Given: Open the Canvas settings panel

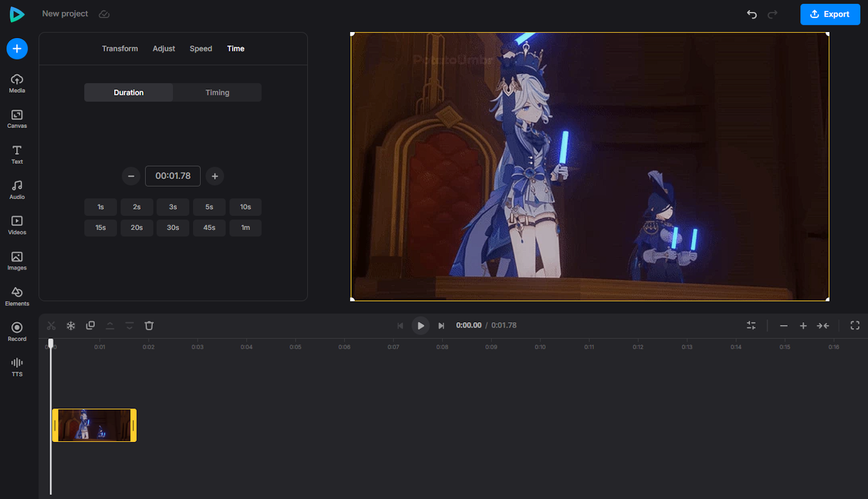Looking at the screenshot, I should pos(17,119).
